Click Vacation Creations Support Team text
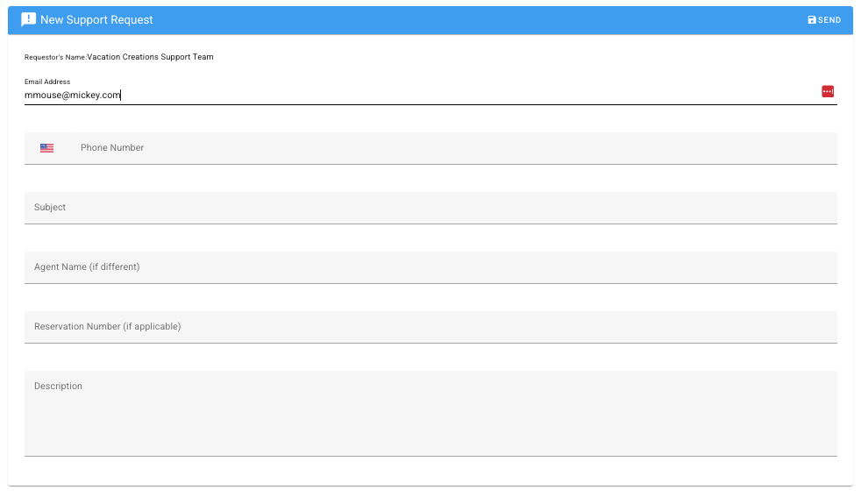The width and height of the screenshot is (861, 504). (151, 57)
